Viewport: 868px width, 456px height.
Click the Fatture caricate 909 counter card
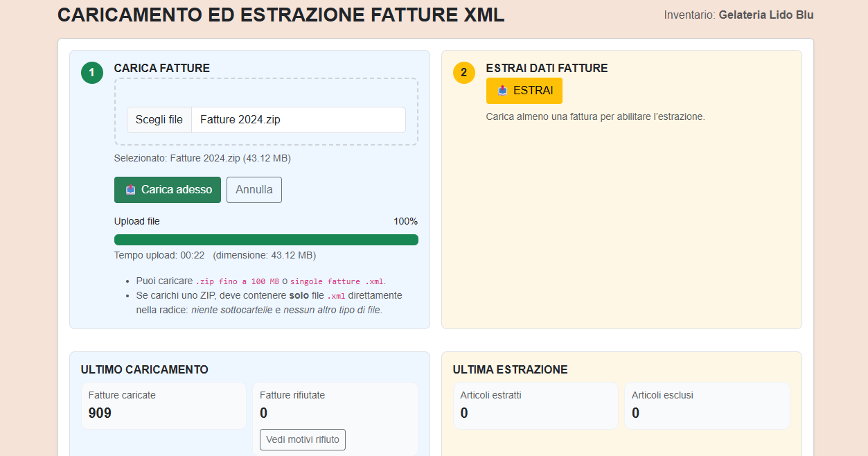163,405
